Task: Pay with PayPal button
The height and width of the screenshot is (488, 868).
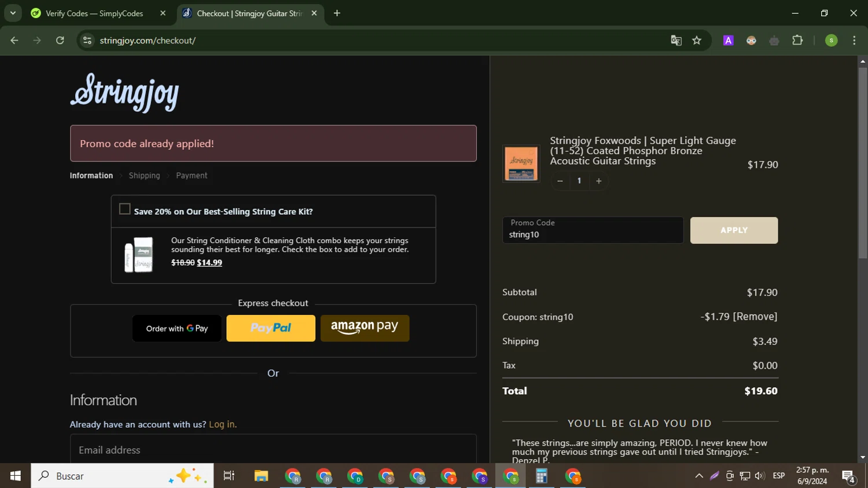Action: [x=271, y=328]
